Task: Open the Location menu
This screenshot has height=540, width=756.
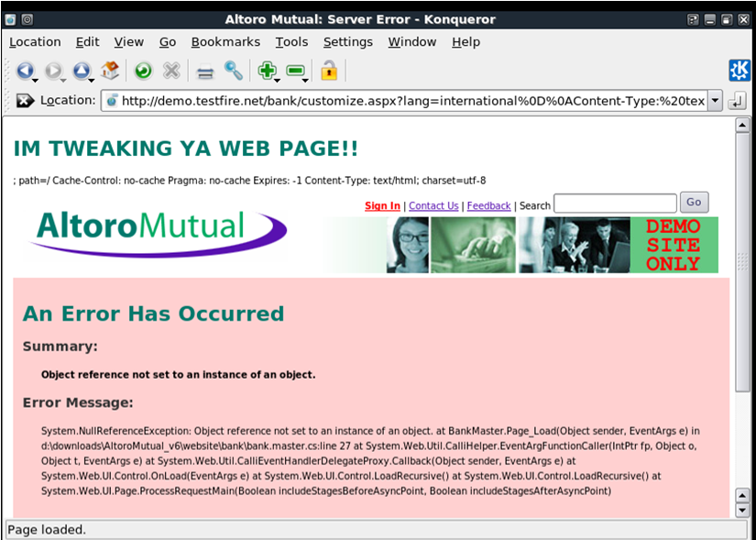Action: point(35,42)
